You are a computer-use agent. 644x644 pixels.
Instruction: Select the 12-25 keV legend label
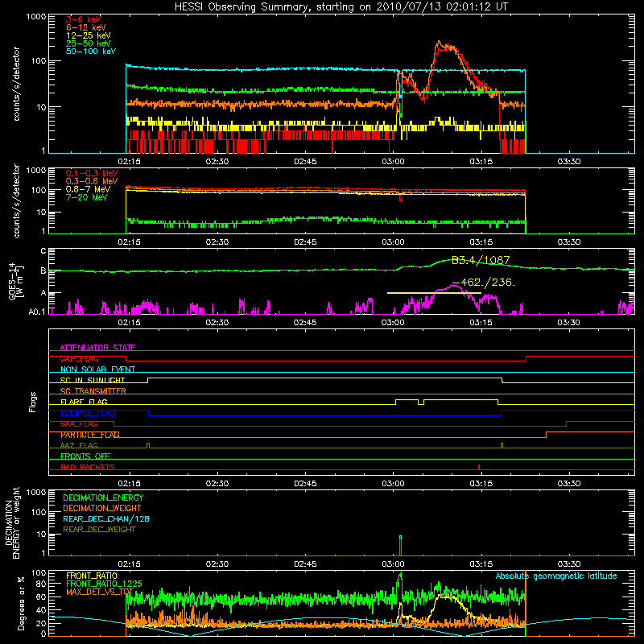coord(89,35)
